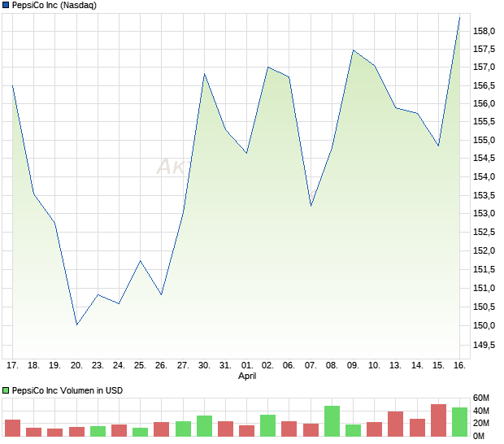Screen dimensions: 504x444
Task: Click the red volume bar for the 31.
Action: 226,429
